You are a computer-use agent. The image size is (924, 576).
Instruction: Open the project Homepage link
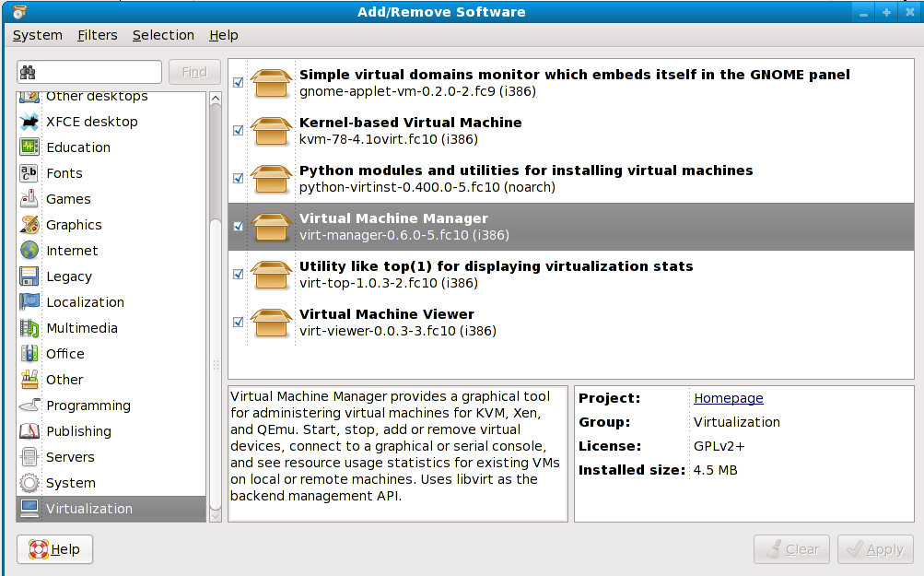(x=728, y=398)
